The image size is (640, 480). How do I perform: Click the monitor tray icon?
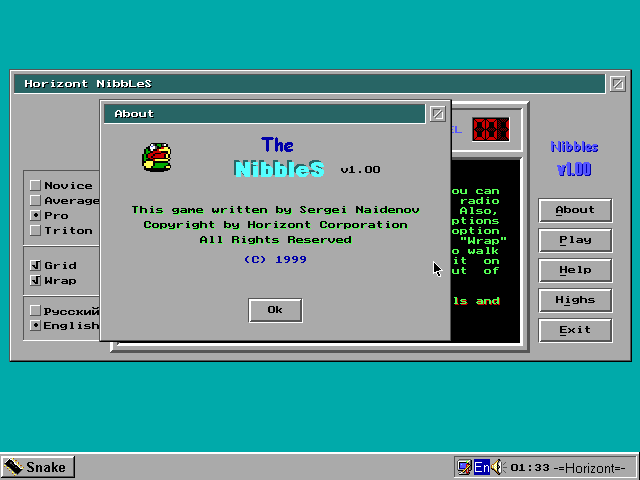pyautogui.click(x=464, y=467)
